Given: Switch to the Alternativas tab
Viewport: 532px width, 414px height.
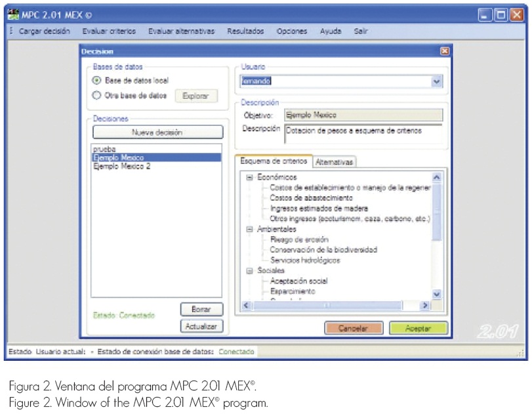Looking at the screenshot, I should point(335,162).
